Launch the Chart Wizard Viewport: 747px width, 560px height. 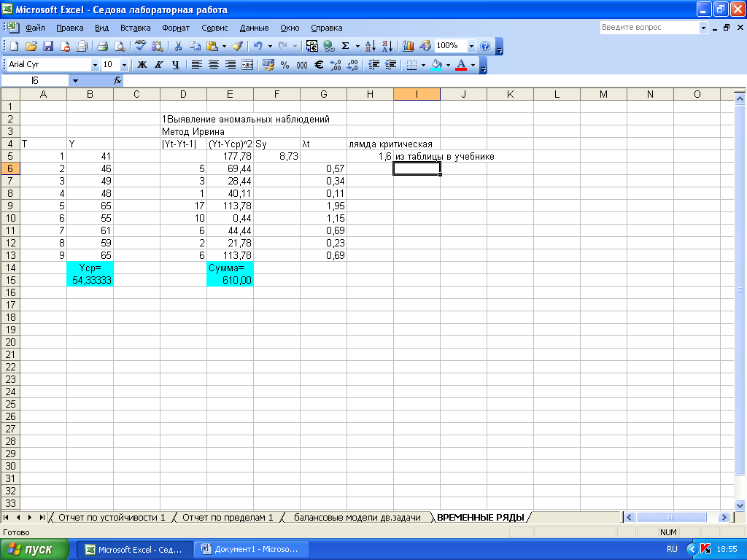(409, 46)
